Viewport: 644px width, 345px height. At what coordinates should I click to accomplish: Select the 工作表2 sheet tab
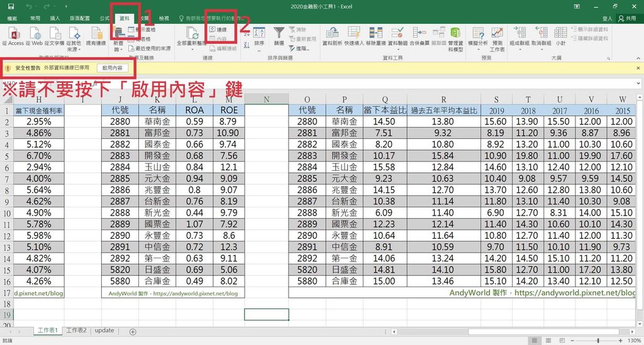(x=77, y=330)
